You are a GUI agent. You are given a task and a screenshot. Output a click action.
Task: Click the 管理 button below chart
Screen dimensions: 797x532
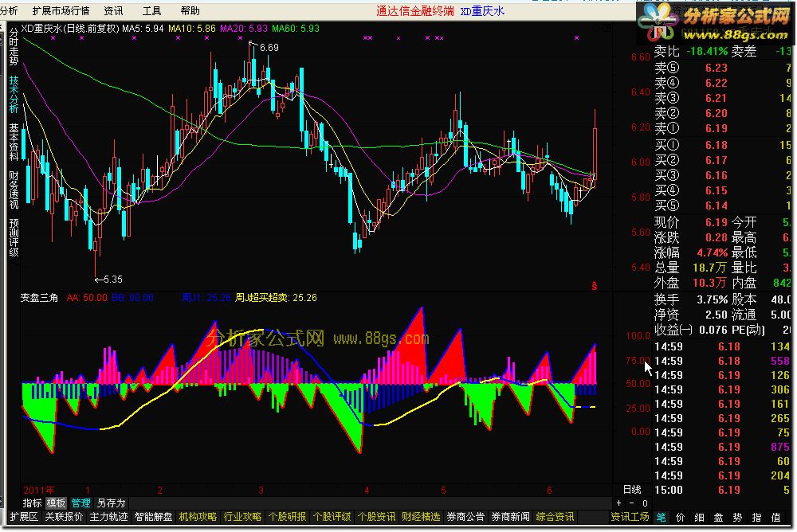pyautogui.click(x=80, y=503)
